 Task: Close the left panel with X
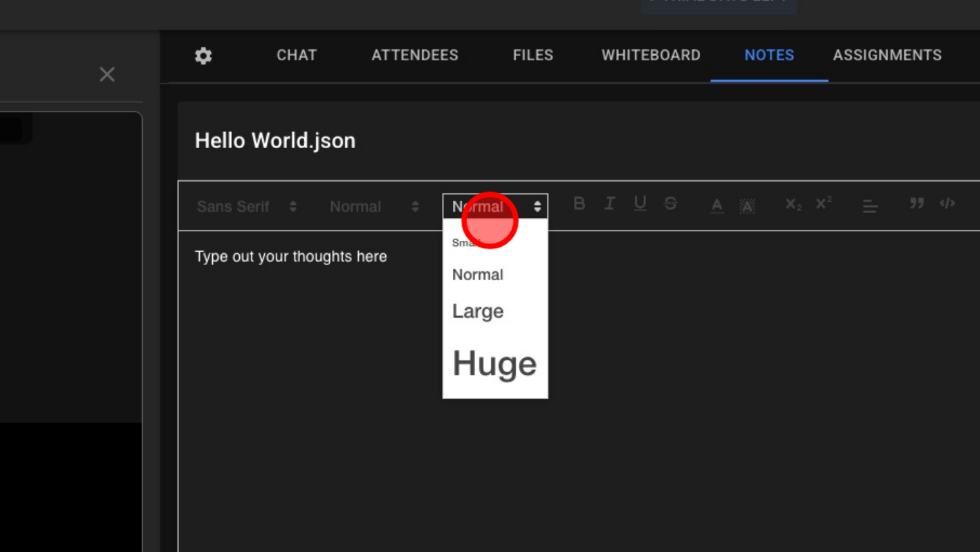click(107, 74)
